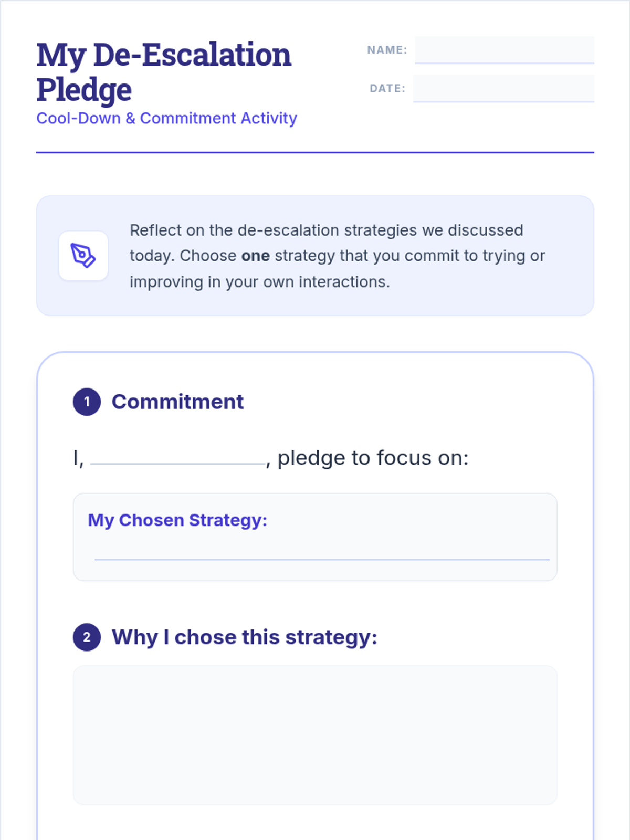
Task: Click the Cool-Down & Commitment Activity subtitle
Action: click(166, 118)
